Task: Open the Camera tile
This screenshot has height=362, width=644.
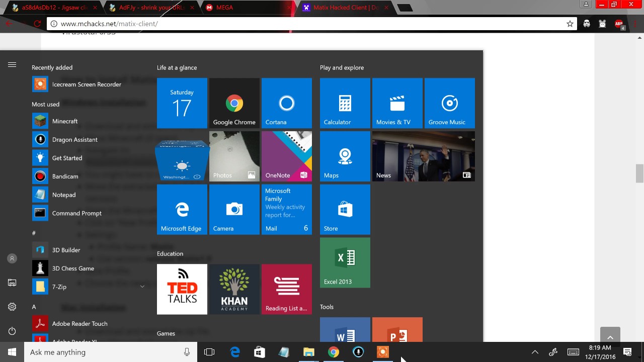Action: click(234, 210)
